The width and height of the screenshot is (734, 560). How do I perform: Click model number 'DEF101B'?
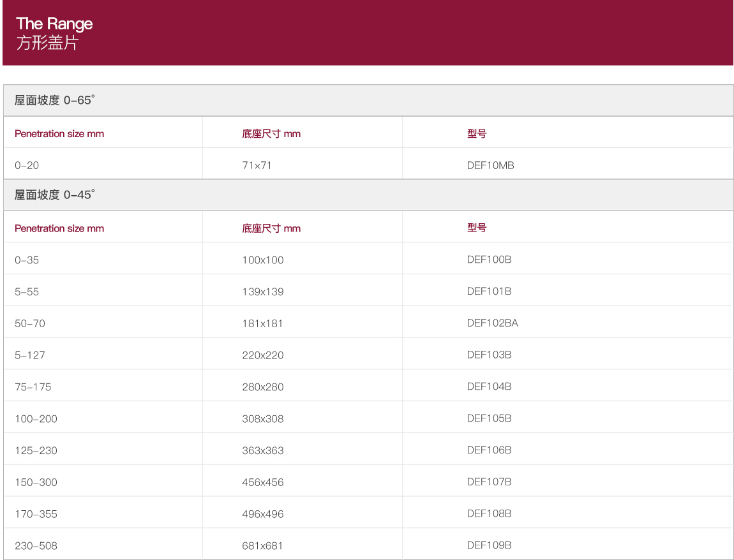(489, 291)
